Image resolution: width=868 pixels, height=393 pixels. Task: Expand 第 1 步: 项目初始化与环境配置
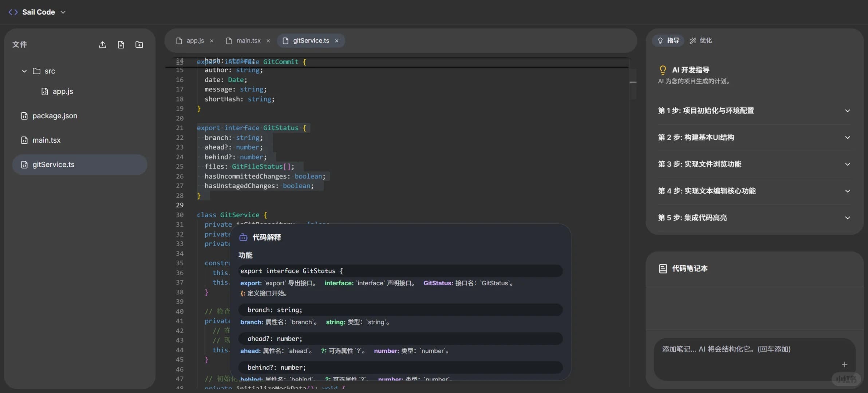point(754,111)
